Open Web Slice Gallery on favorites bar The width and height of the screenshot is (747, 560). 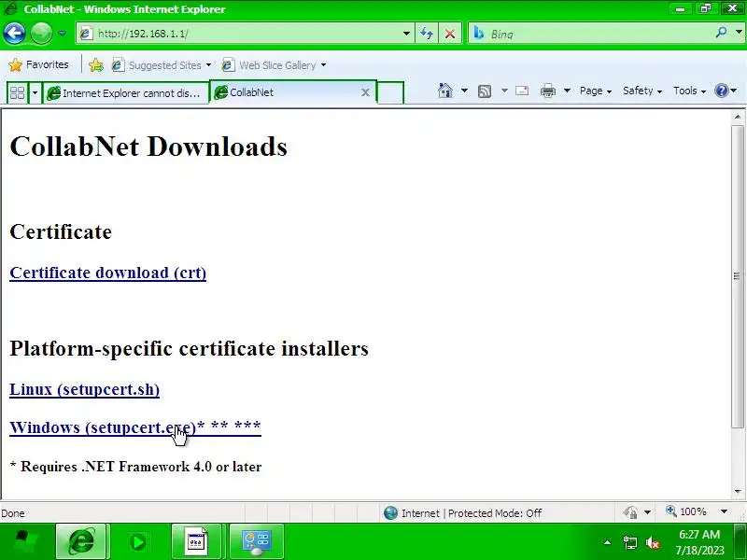[274, 65]
